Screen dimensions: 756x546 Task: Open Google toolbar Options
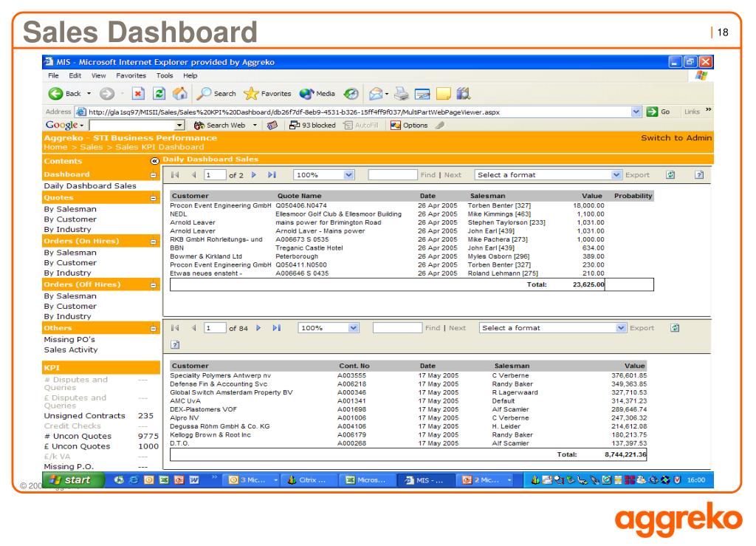point(409,126)
